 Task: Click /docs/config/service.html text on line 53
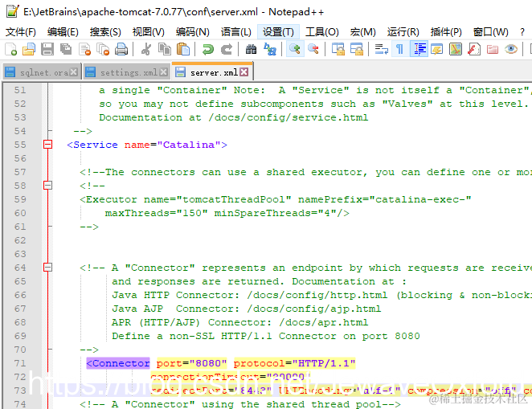pos(288,117)
